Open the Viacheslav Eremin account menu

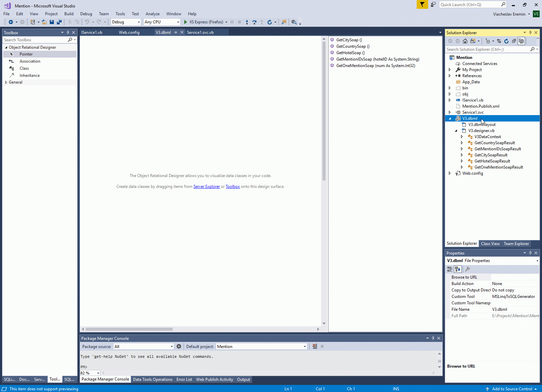click(x=512, y=14)
